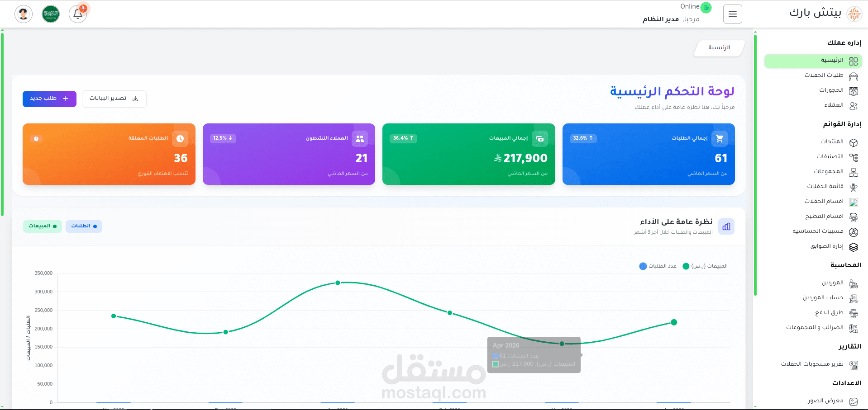Screen dimensions: 868x410
Task: Click the معرض الصور gallery icon
Action: click(854, 401)
